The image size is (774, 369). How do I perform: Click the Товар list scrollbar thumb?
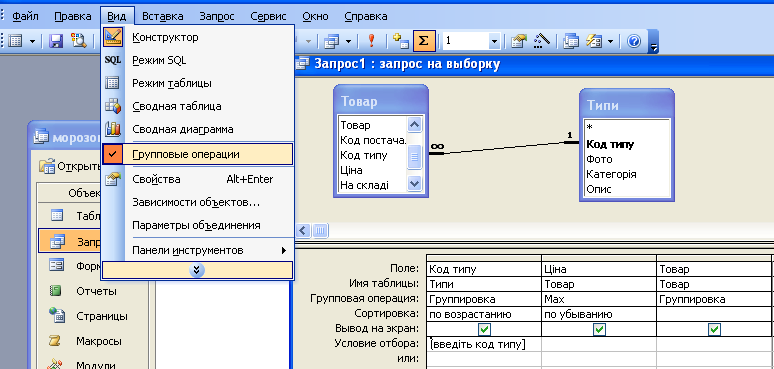[x=414, y=157]
